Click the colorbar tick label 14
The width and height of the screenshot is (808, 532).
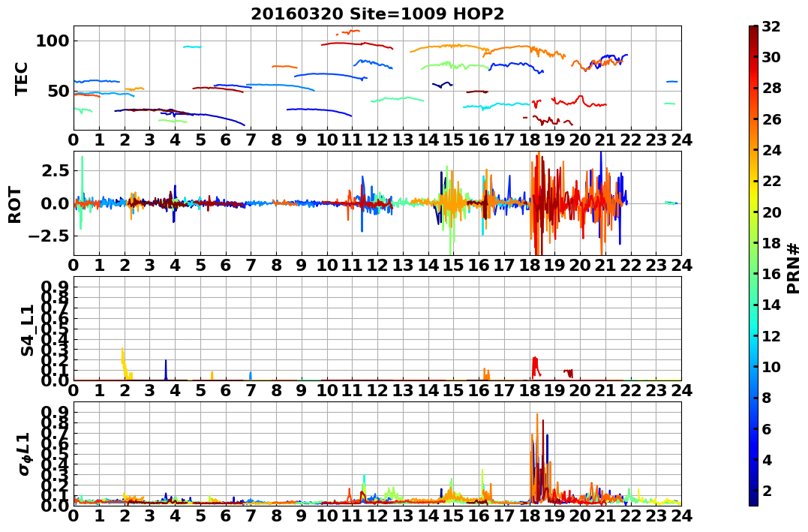pos(771,305)
